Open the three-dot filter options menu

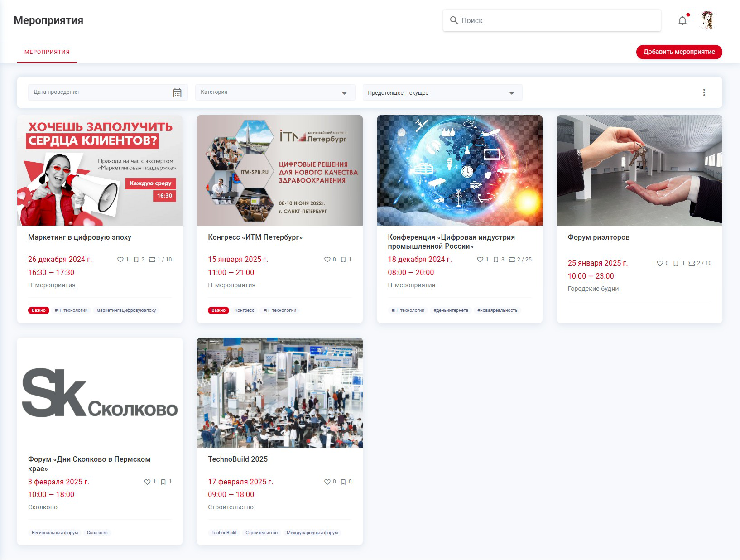(x=704, y=92)
